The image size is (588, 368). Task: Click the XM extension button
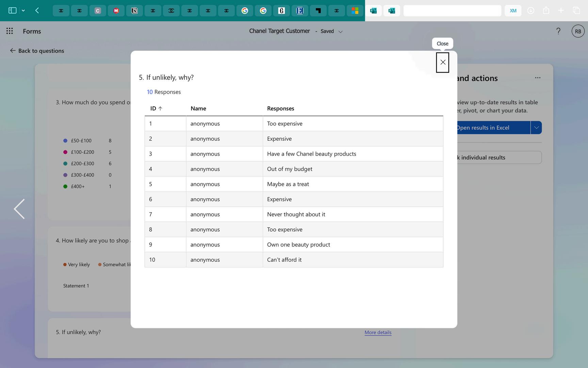click(513, 11)
